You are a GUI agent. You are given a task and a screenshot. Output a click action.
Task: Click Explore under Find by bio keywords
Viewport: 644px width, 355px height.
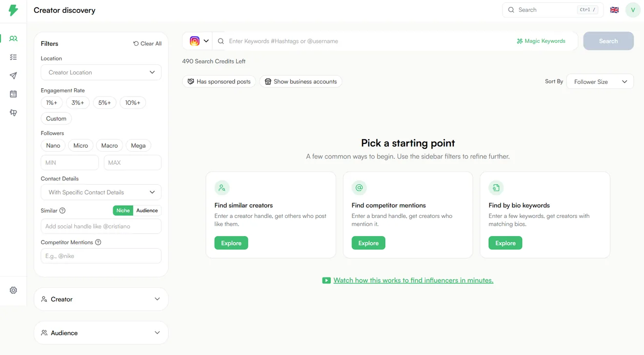pyautogui.click(x=505, y=243)
